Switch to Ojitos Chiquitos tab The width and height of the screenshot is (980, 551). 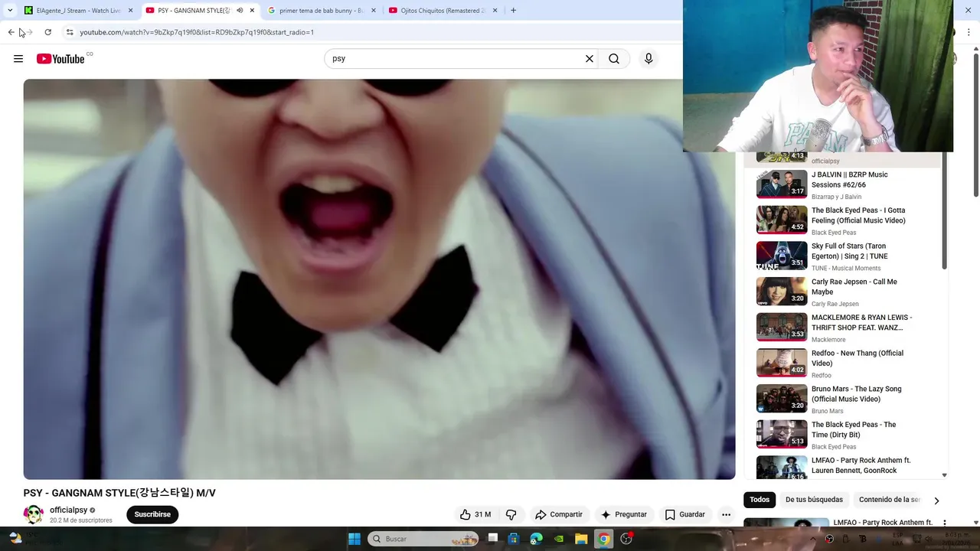(x=442, y=11)
